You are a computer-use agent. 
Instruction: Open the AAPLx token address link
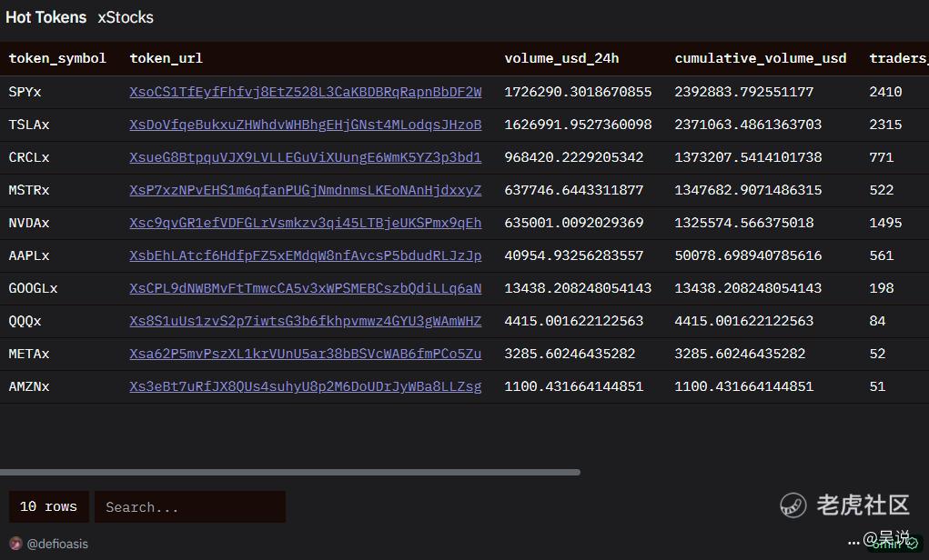pos(305,255)
